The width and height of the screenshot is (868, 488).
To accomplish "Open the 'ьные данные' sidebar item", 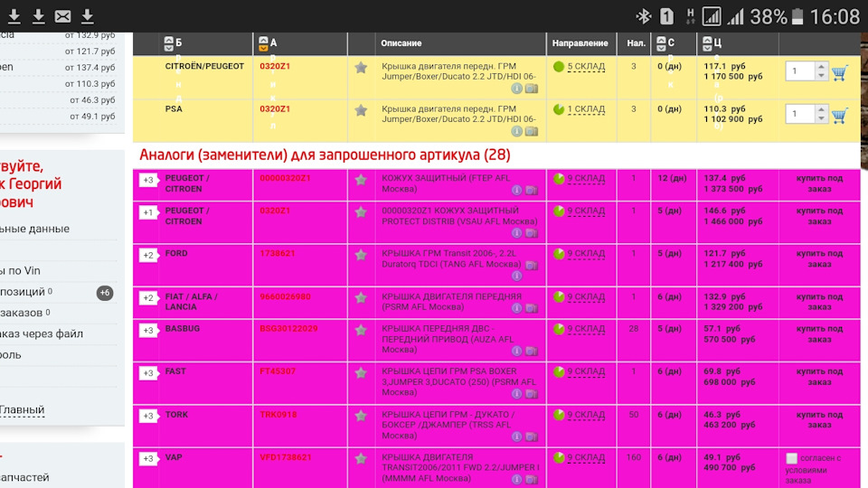I will point(35,229).
